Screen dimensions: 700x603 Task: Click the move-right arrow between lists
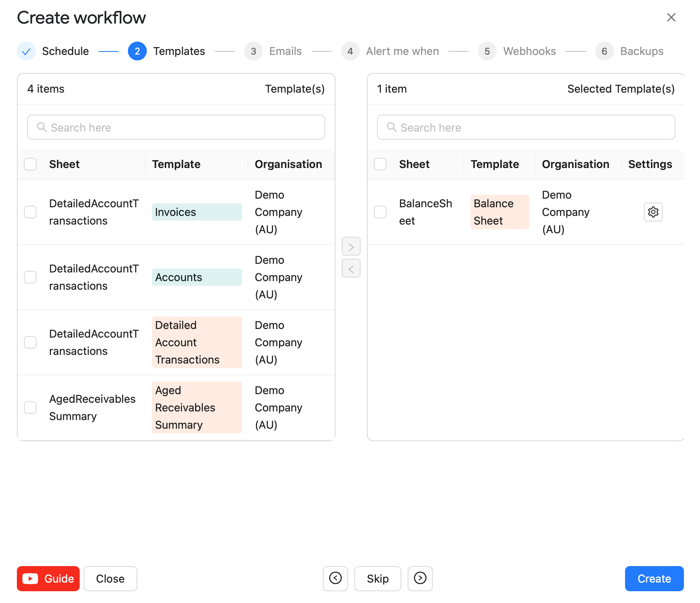click(351, 247)
